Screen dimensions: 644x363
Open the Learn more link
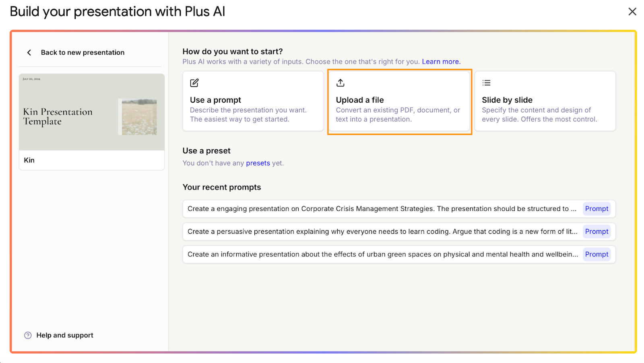(x=441, y=62)
